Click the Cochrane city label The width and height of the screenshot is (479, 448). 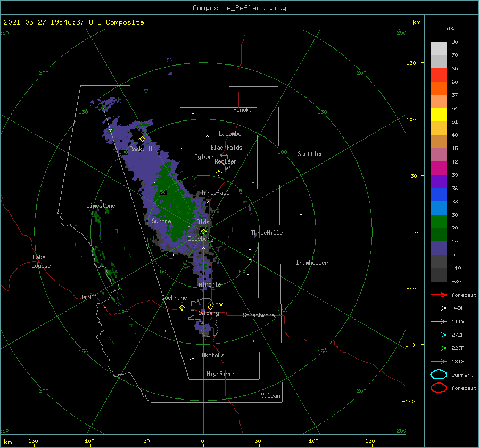pyautogui.click(x=174, y=298)
